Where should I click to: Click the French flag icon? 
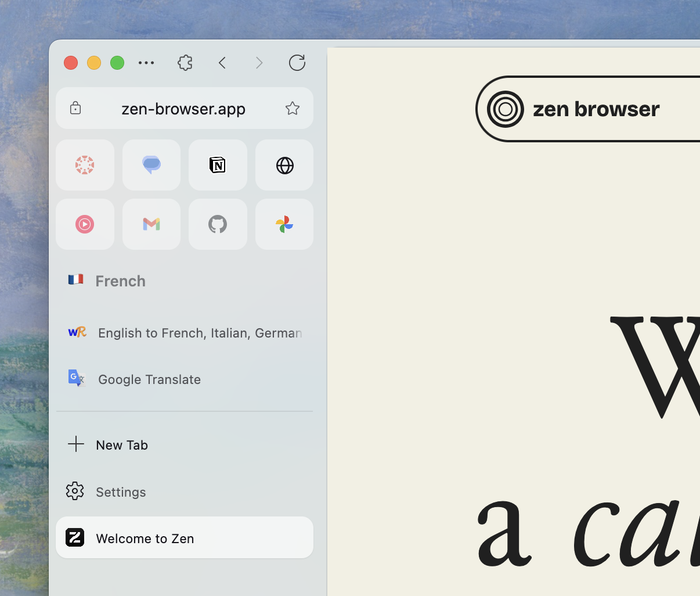click(75, 280)
